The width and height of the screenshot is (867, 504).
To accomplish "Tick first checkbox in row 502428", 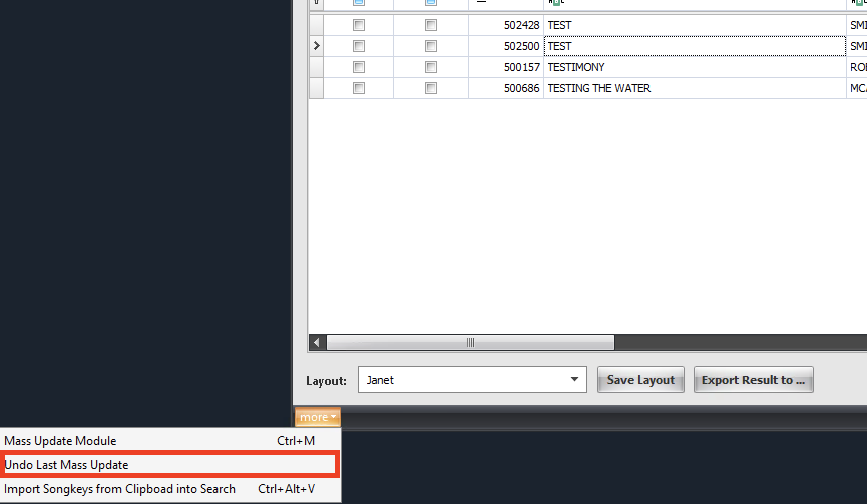I will pyautogui.click(x=359, y=25).
